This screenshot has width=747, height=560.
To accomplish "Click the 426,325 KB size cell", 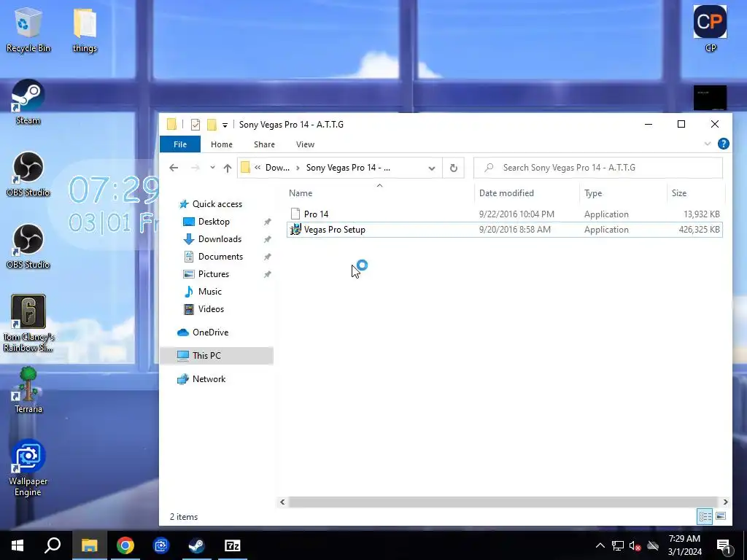I will (699, 230).
